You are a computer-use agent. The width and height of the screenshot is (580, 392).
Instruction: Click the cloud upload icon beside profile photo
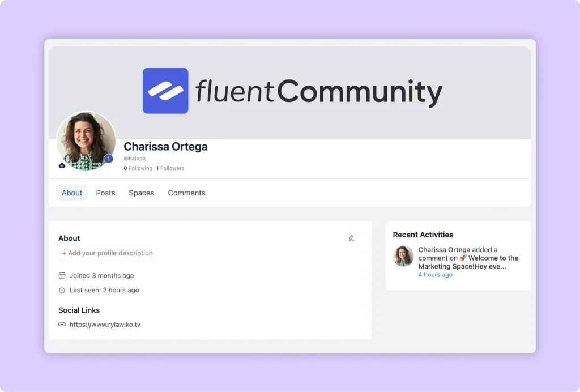[62, 165]
